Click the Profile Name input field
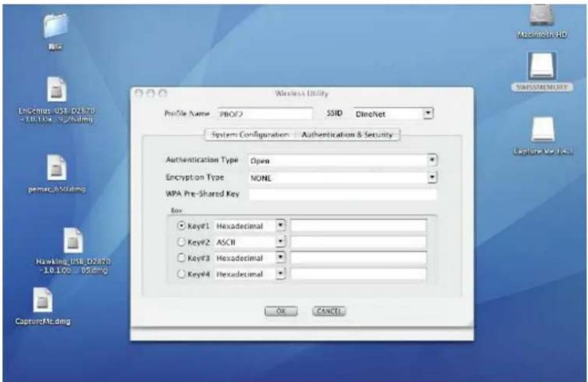 (x=265, y=114)
